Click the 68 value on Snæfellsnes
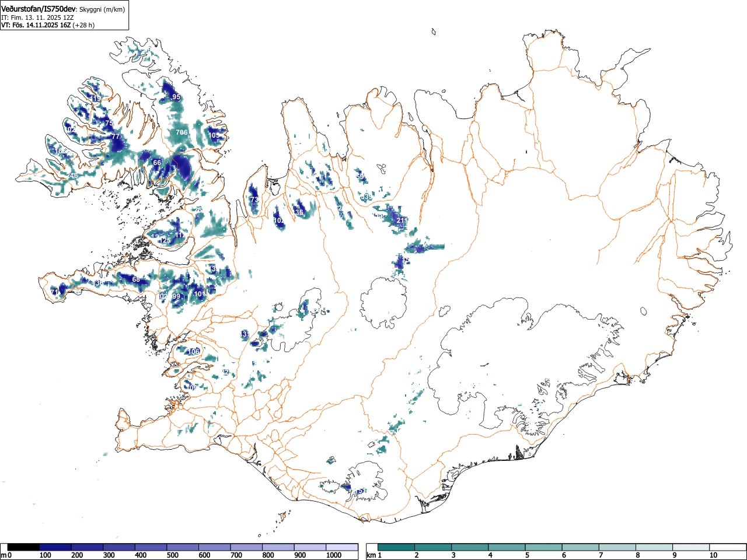This screenshot has height=560, width=747. [136, 279]
